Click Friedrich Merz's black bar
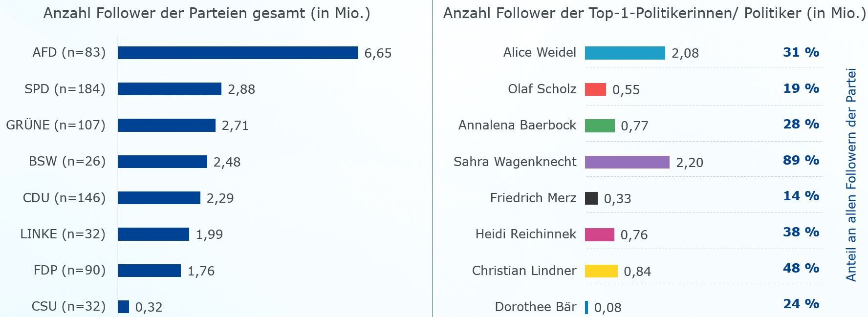Viewport: 868px width, 317px height. click(x=591, y=198)
